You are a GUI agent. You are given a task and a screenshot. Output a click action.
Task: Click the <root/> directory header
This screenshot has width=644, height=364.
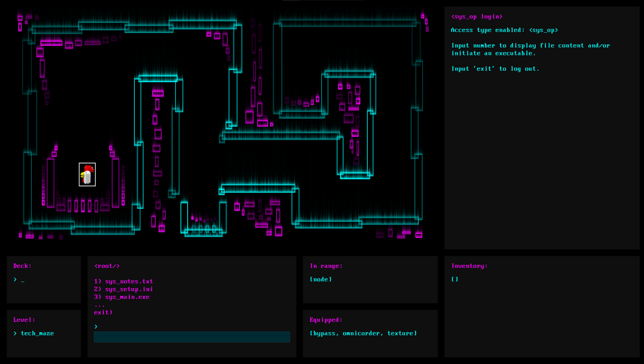pyautogui.click(x=107, y=266)
